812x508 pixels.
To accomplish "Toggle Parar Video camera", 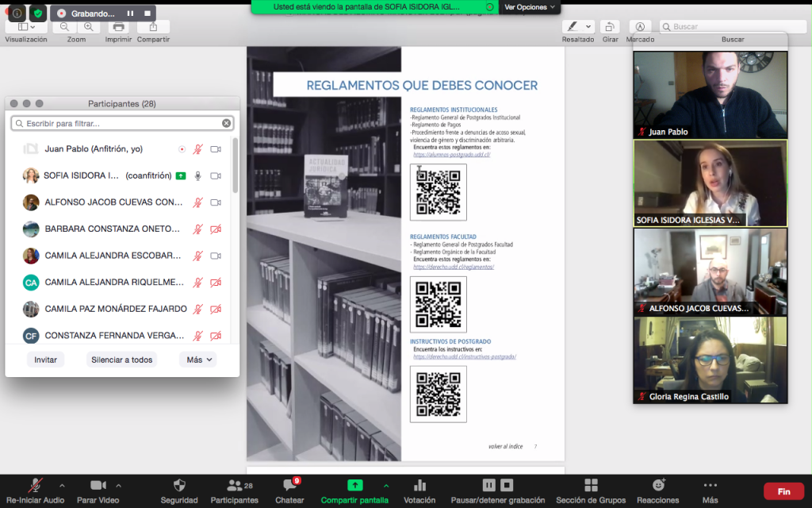I will [x=98, y=485].
